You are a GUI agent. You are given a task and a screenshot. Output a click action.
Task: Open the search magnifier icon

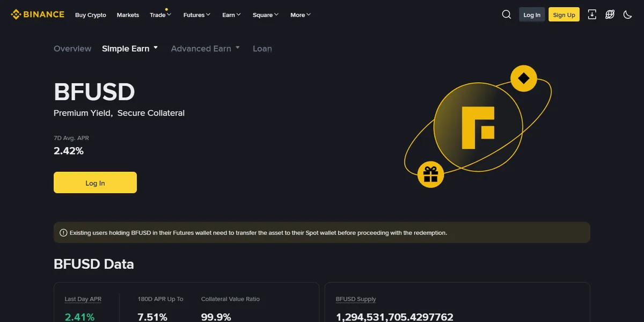(x=507, y=14)
